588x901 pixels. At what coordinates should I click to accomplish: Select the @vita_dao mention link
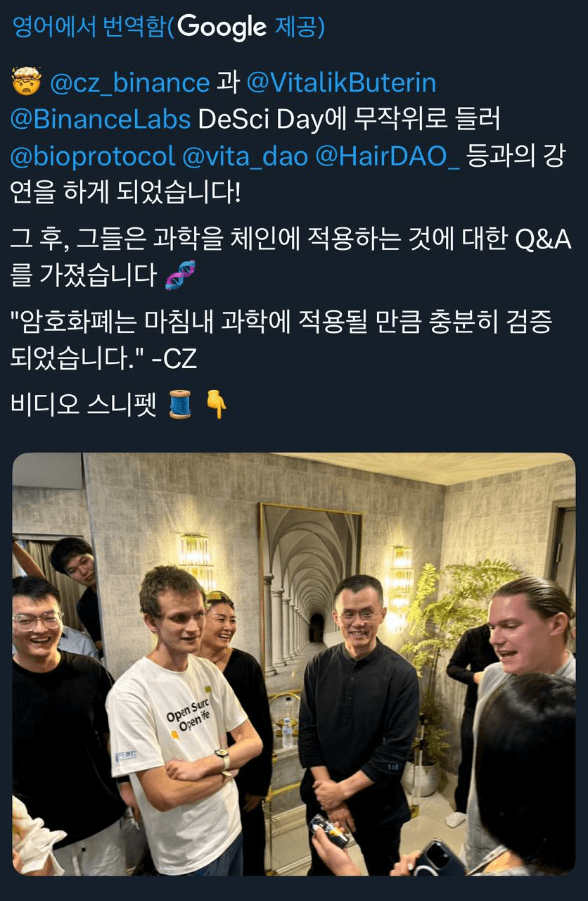pyautogui.click(x=245, y=156)
